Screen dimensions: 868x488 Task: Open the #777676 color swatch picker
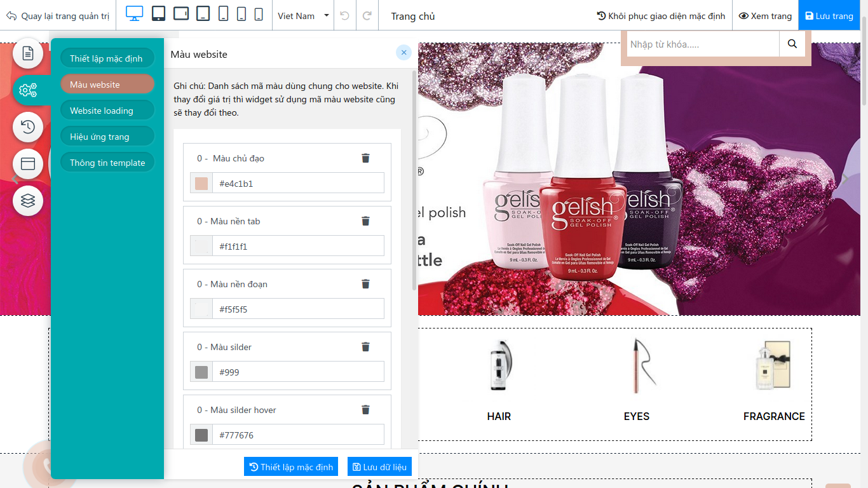[201, 435]
